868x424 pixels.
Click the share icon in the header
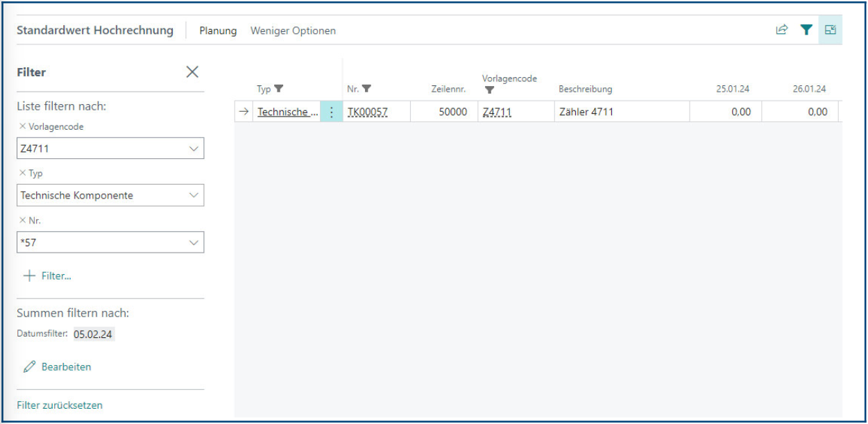click(x=781, y=30)
